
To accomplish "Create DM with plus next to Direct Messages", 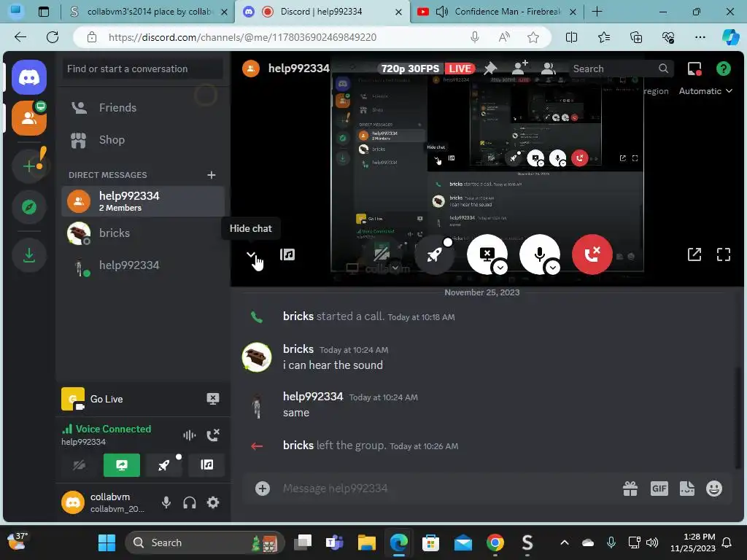I will point(212,175).
